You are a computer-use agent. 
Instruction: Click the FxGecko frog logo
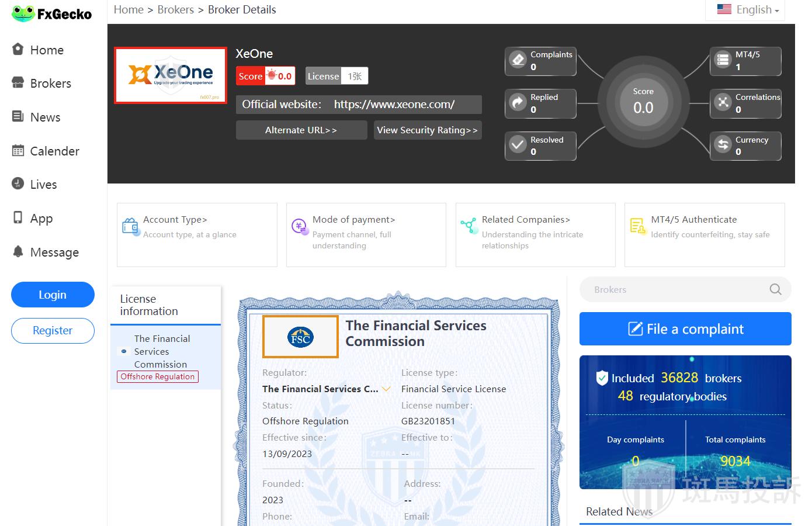23,13
